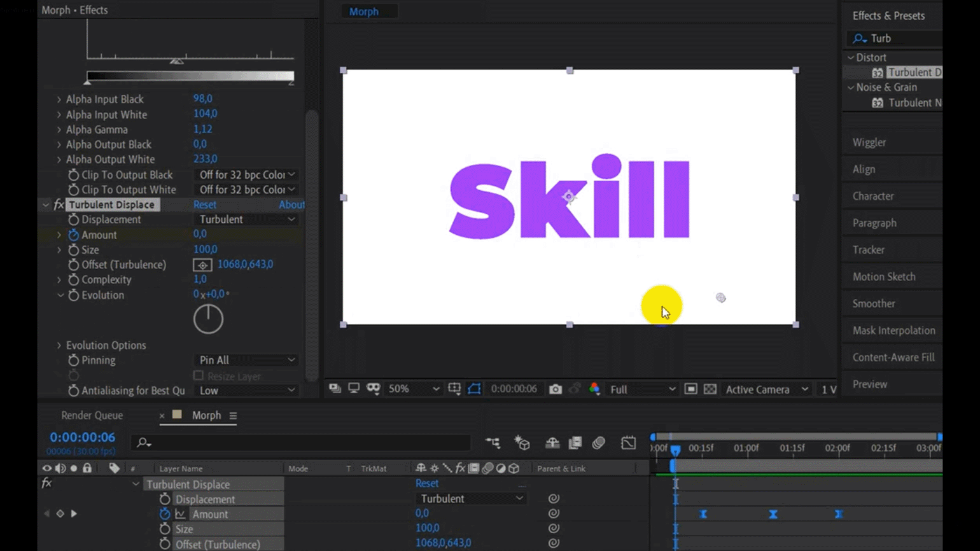Screen dimensions: 980x551
Task: Toggle the Amount stopwatch in Effects panel
Action: (x=73, y=235)
